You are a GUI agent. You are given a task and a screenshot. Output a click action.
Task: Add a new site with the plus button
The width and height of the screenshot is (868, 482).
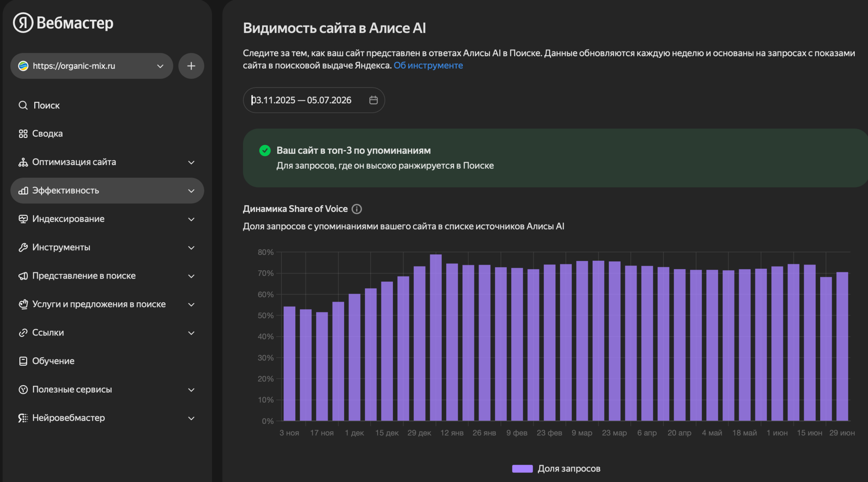(191, 66)
